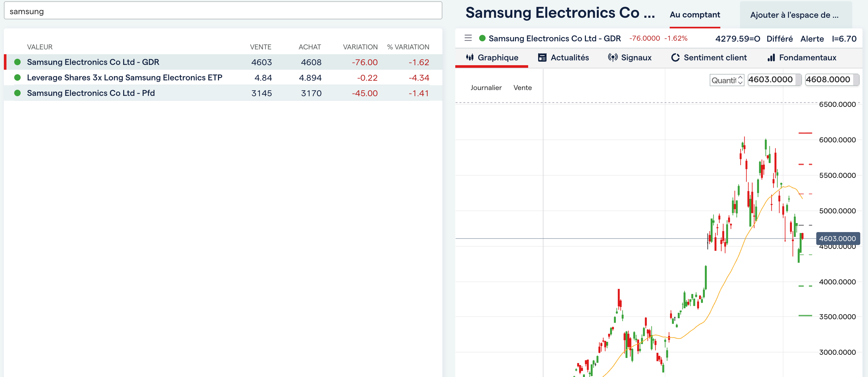Open the hamburger menu beside Samsung GDR
Image resolution: width=868 pixels, height=377 pixels.
[x=468, y=38]
